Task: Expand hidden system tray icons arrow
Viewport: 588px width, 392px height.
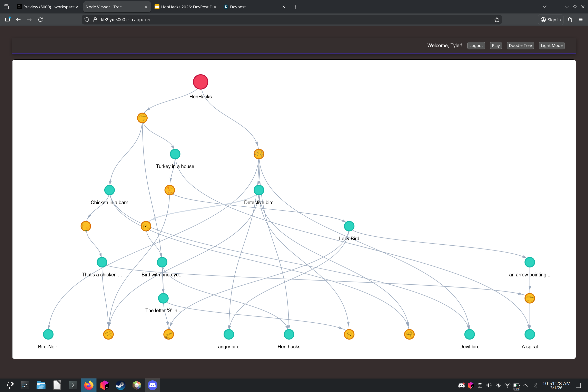Action: pos(525,385)
